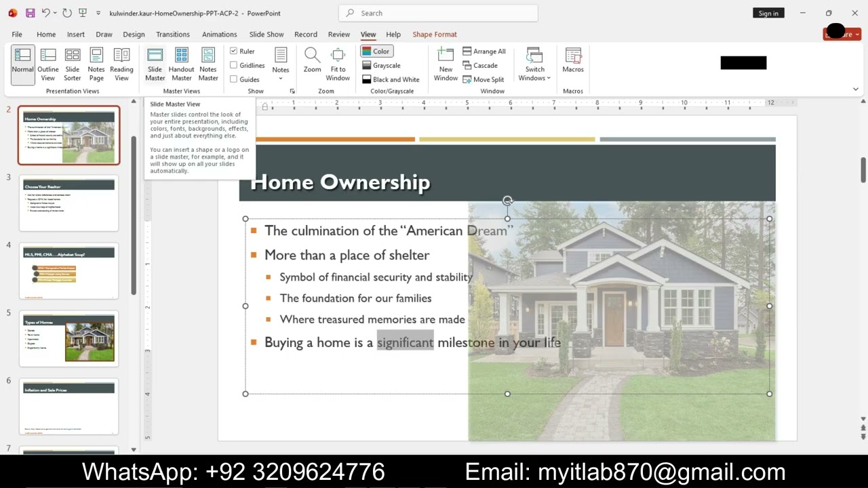868x488 pixels.
Task: Select the Choose Your Realtor slide thumbnail
Action: [x=68, y=203]
